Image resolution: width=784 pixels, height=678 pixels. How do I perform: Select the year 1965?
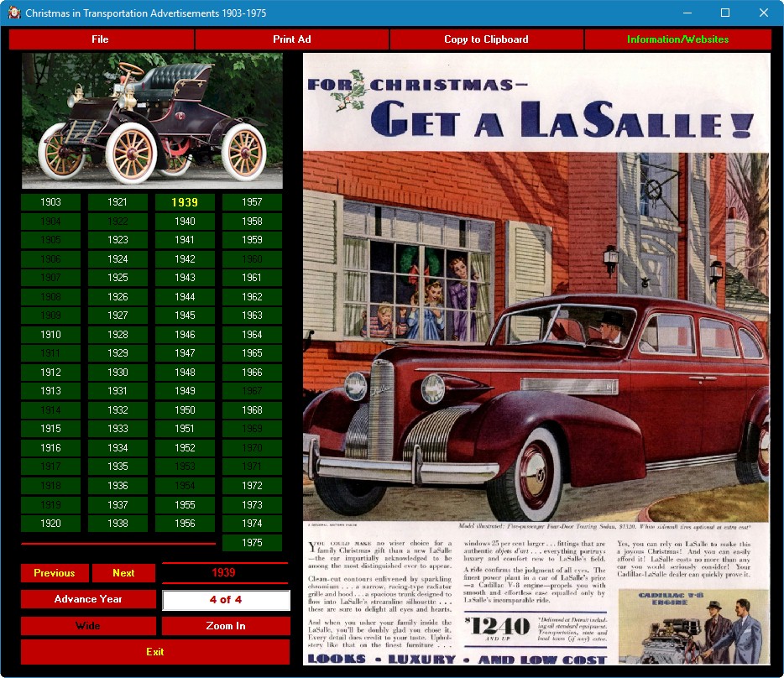pyautogui.click(x=252, y=353)
